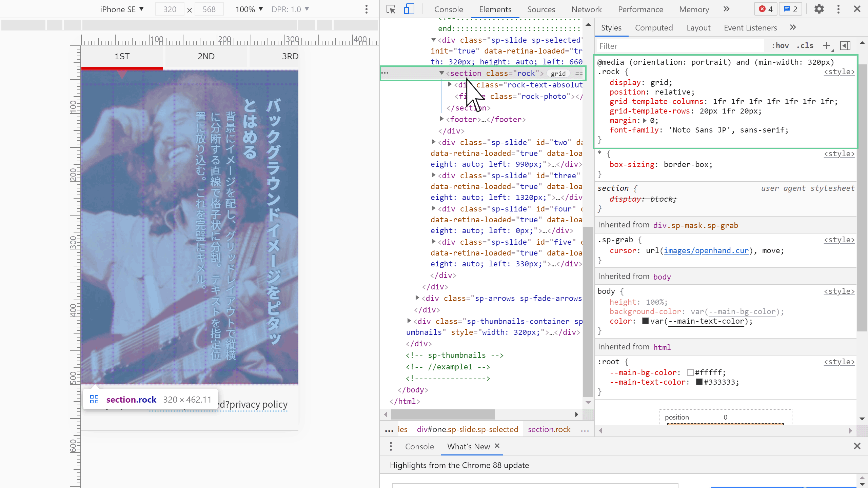The height and width of the screenshot is (488, 868).
Task: Select the section.rock breadcrumb
Action: (x=549, y=429)
